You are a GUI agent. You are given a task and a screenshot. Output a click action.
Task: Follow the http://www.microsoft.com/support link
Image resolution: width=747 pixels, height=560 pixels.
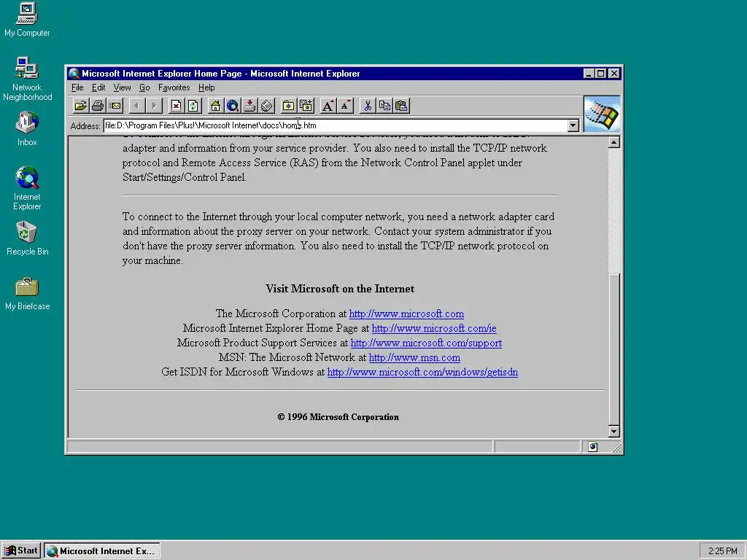426,343
